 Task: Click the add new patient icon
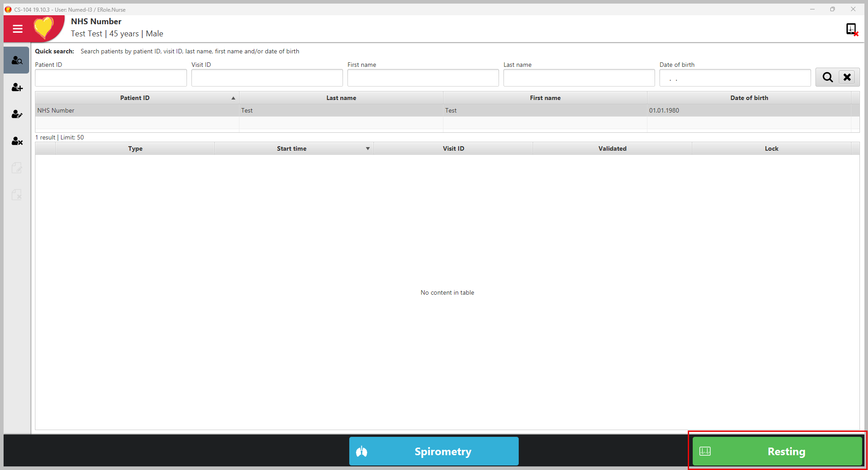pos(17,87)
